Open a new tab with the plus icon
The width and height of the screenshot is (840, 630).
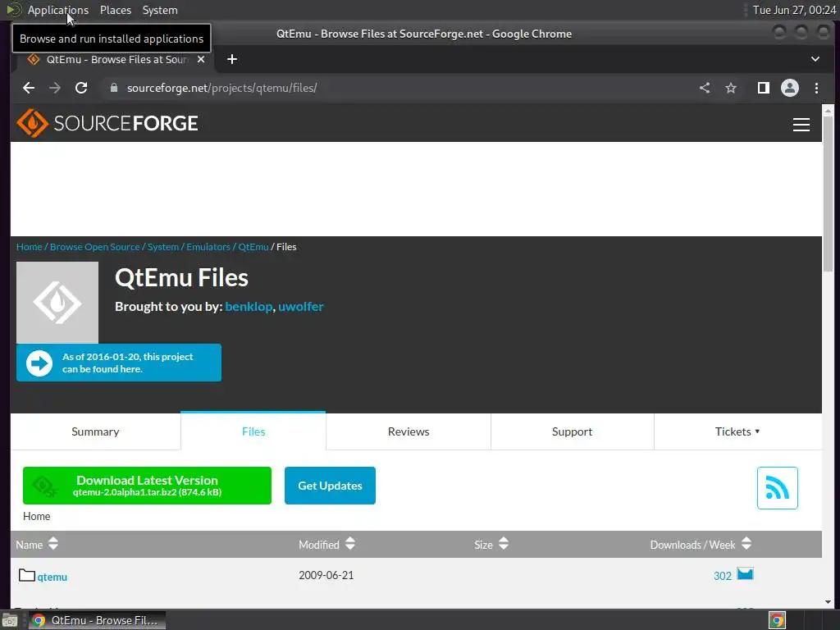[232, 59]
